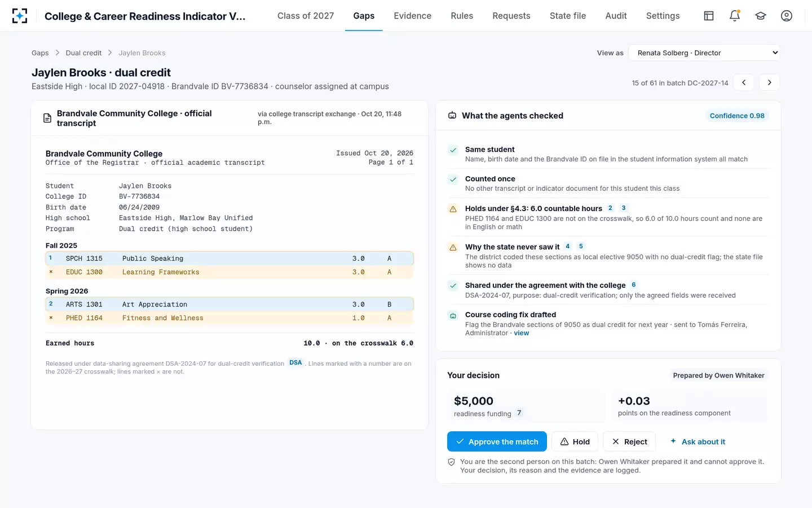Open the 'view' link for the drafted fix
The height and width of the screenshot is (508, 812).
(522, 333)
